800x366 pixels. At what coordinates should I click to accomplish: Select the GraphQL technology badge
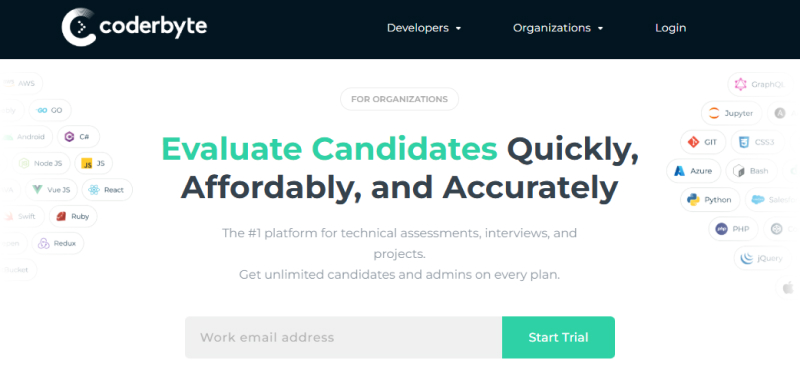coord(760,85)
